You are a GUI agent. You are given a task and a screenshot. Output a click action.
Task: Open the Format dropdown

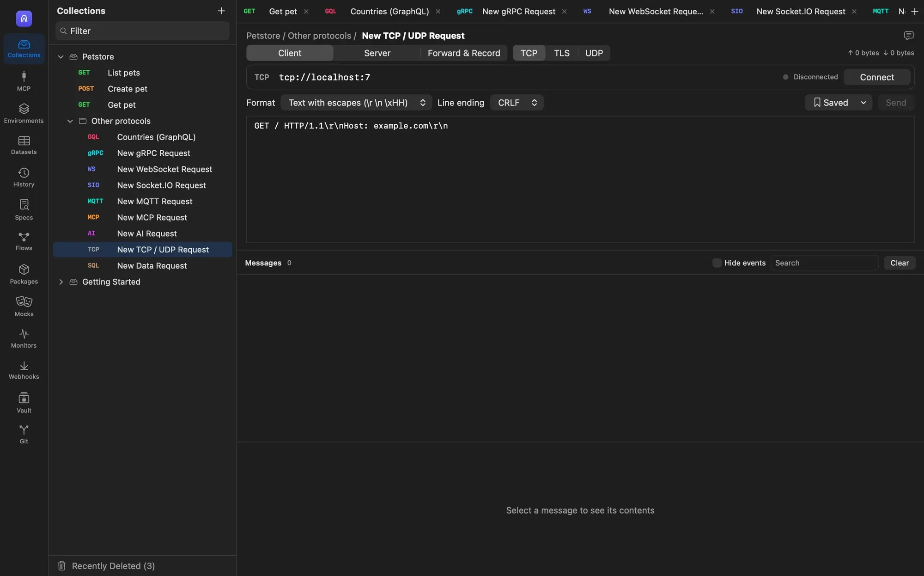click(356, 103)
